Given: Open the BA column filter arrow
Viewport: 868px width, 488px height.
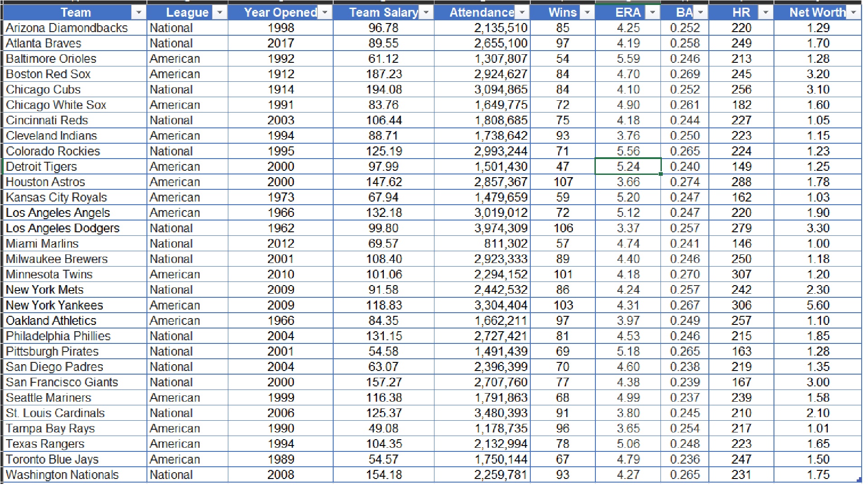Looking at the screenshot, I should coord(700,13).
